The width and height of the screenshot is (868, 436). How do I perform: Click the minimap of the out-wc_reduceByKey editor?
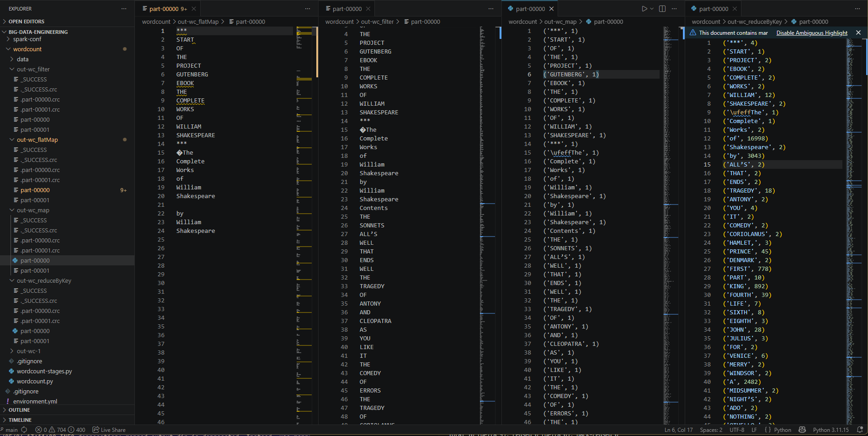tap(854, 231)
